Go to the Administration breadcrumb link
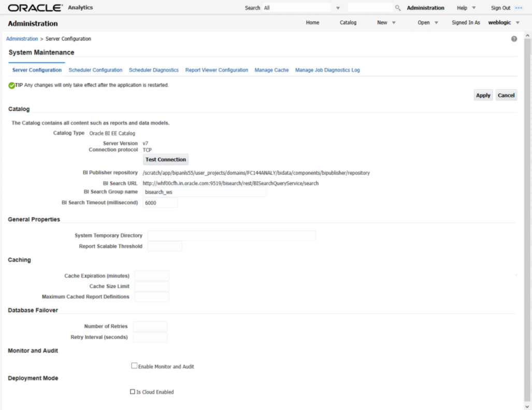Viewport: 532px width, 410px height. point(22,39)
